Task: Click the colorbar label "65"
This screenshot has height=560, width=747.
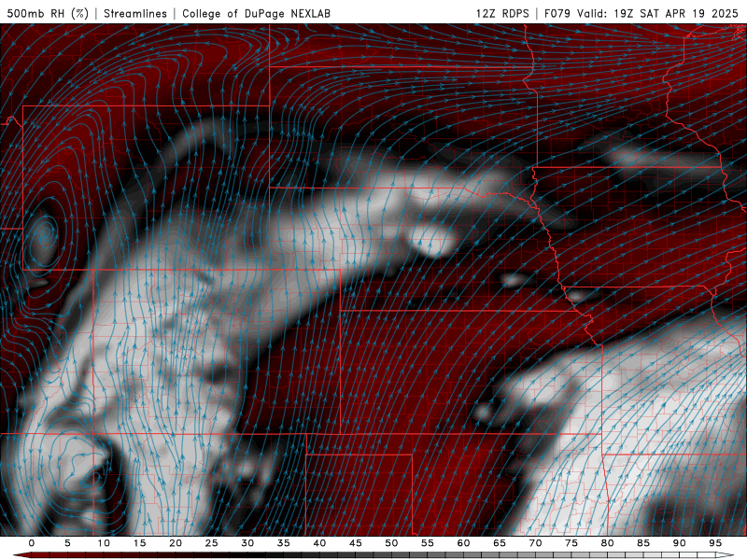Action: 500,543
